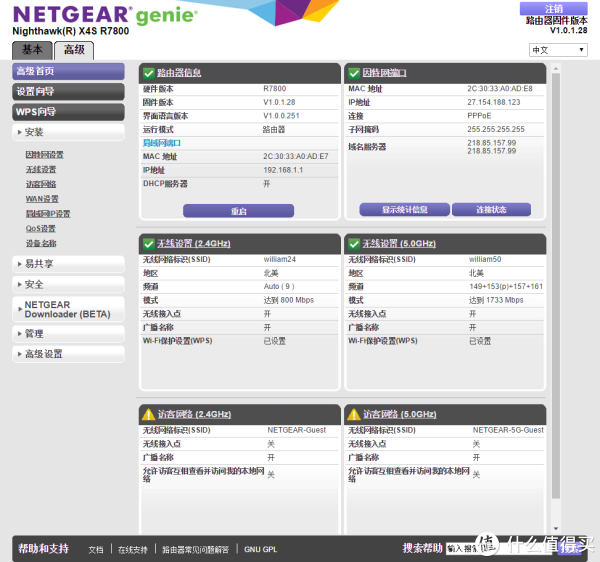Image resolution: width=600 pixels, height=562 pixels.
Task: Click warning icon of 访客网络 (2.4GHz)
Action: click(148, 414)
